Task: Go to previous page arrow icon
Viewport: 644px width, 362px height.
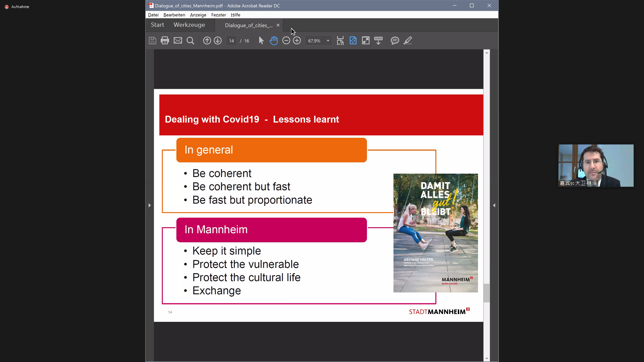Action: click(207, 41)
